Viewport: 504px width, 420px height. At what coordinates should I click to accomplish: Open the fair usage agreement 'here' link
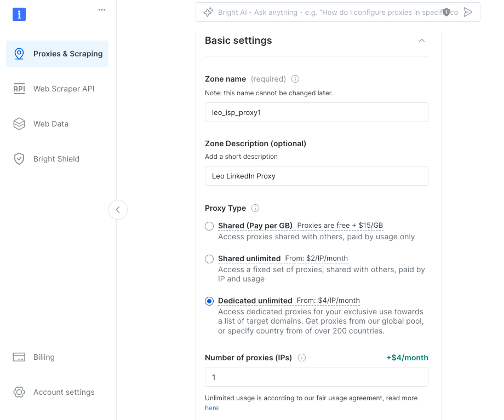pos(211,408)
